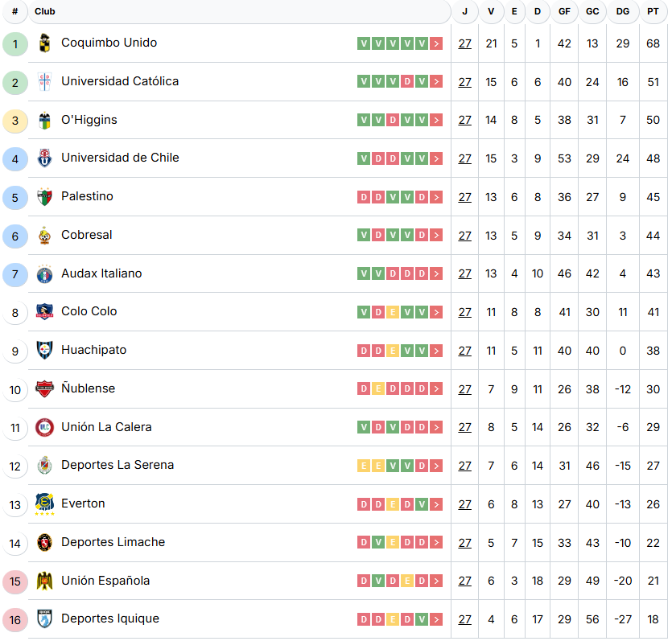The height and width of the screenshot is (641, 672).
Task: Open Huachipato team name link
Action: pyautogui.click(x=93, y=351)
